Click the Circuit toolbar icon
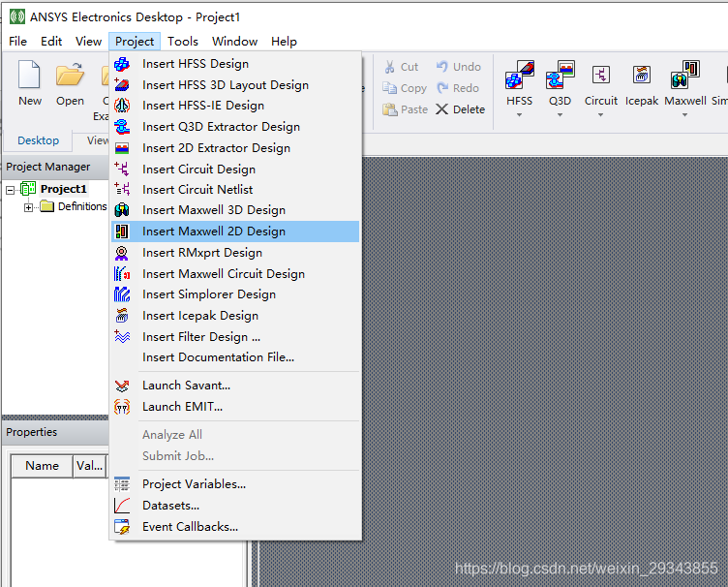This screenshot has height=587, width=728. [600, 77]
